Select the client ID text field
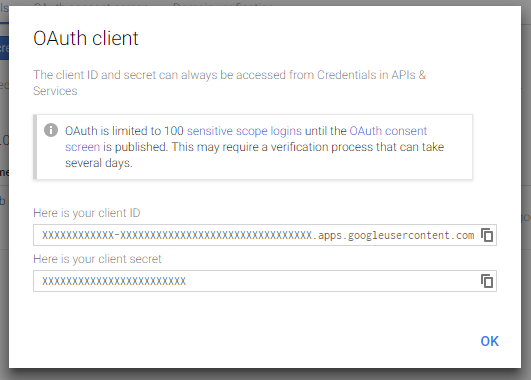531x380 pixels. coord(265,235)
